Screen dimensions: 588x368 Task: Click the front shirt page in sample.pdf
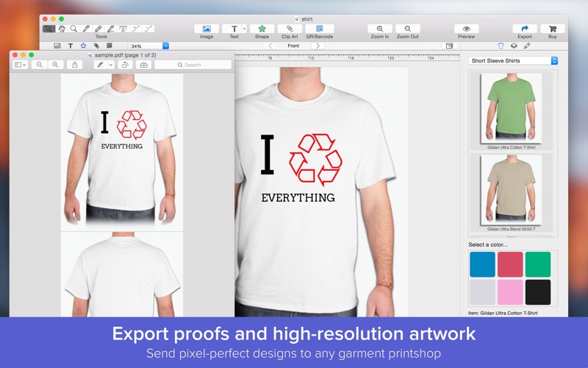122,152
